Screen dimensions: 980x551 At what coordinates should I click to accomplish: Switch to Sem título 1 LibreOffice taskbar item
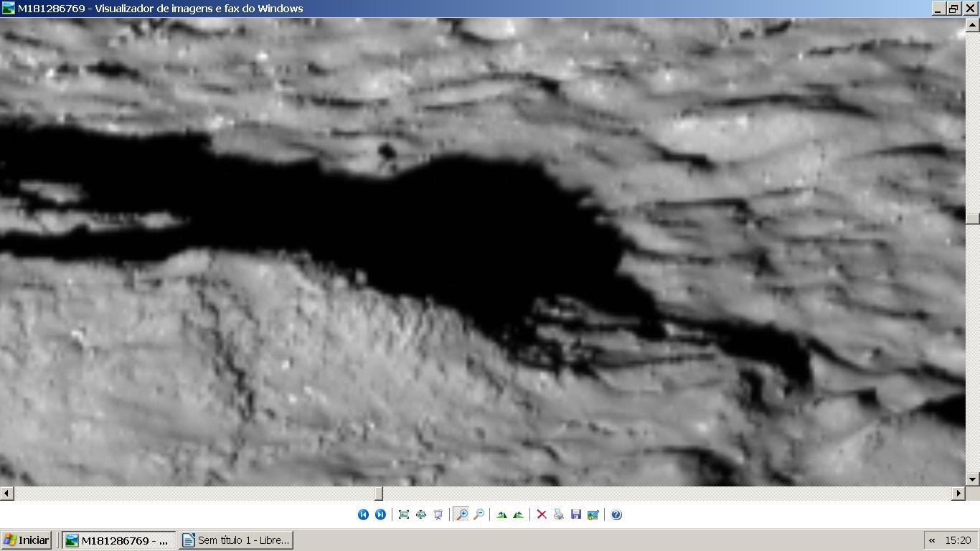(237, 540)
